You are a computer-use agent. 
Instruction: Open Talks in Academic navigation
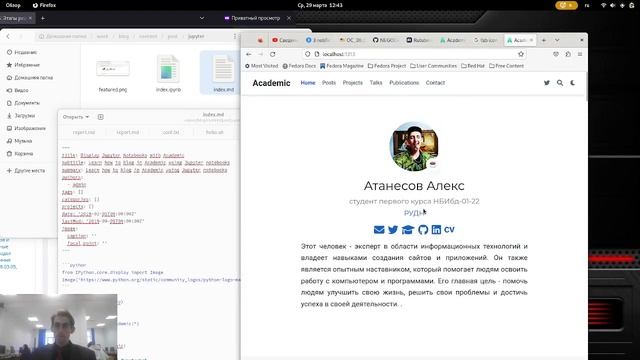pyautogui.click(x=376, y=83)
